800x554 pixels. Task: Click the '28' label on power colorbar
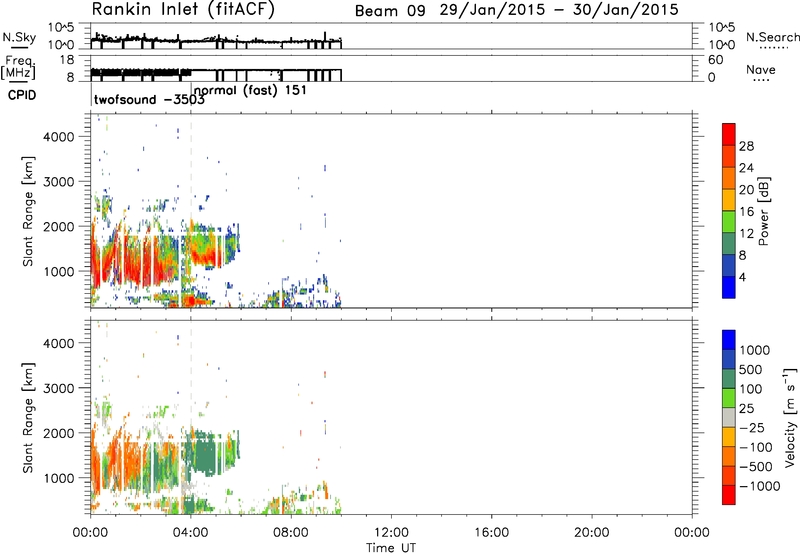746,146
